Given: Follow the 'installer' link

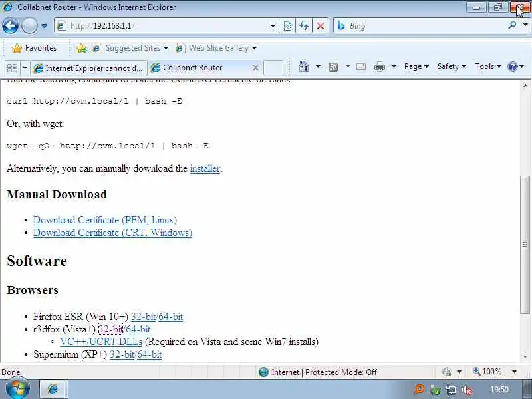Looking at the screenshot, I should pyautogui.click(x=205, y=168).
